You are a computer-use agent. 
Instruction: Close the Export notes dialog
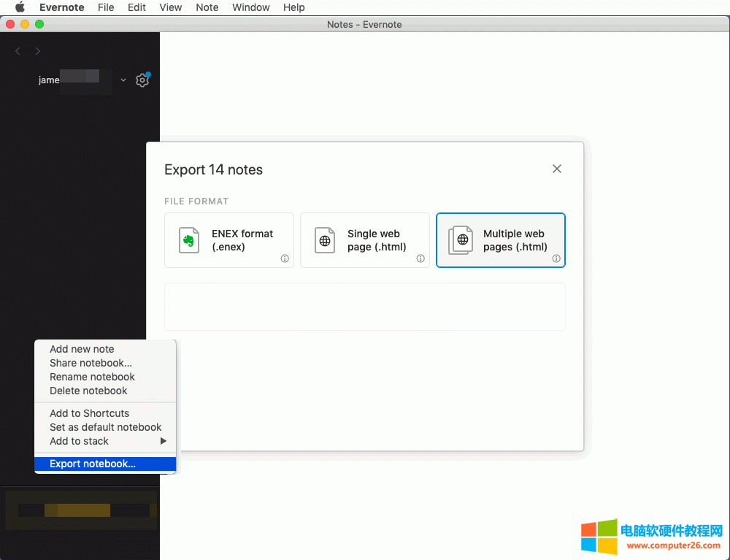[557, 169]
